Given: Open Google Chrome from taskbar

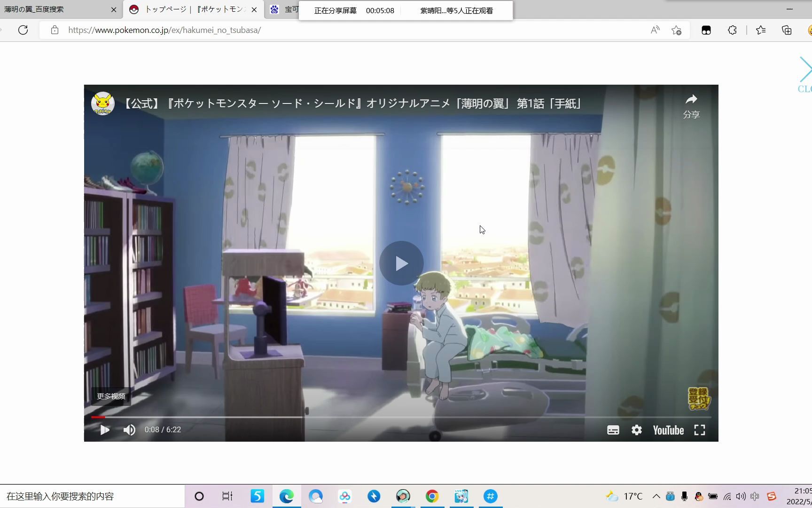Looking at the screenshot, I should (432, 496).
